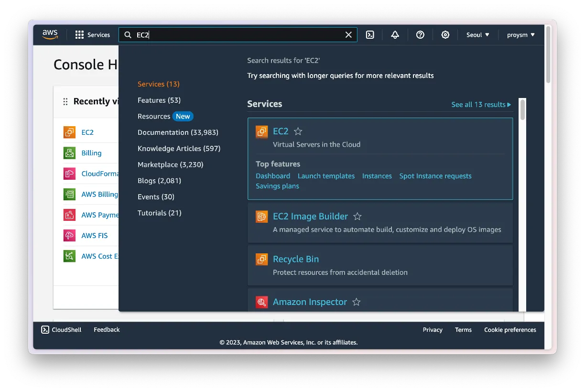This screenshot has width=585, height=392.
Task: Click the AWS logo in header
Action: (50, 34)
